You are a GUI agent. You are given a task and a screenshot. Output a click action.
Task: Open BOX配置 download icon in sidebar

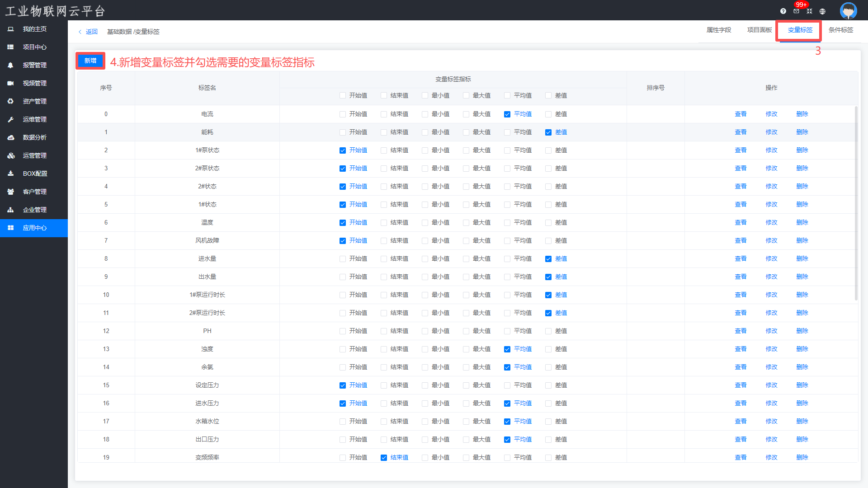point(10,174)
